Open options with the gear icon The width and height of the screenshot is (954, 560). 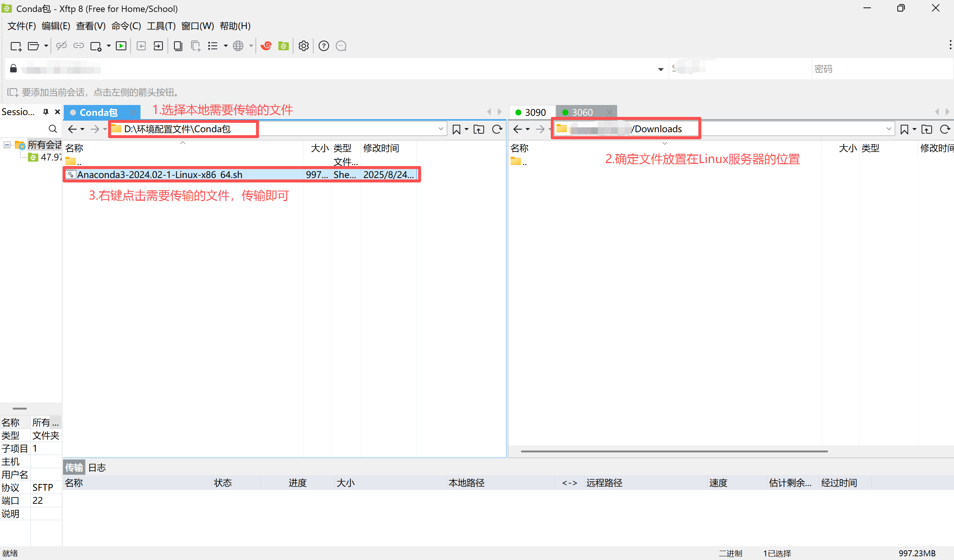pos(304,46)
